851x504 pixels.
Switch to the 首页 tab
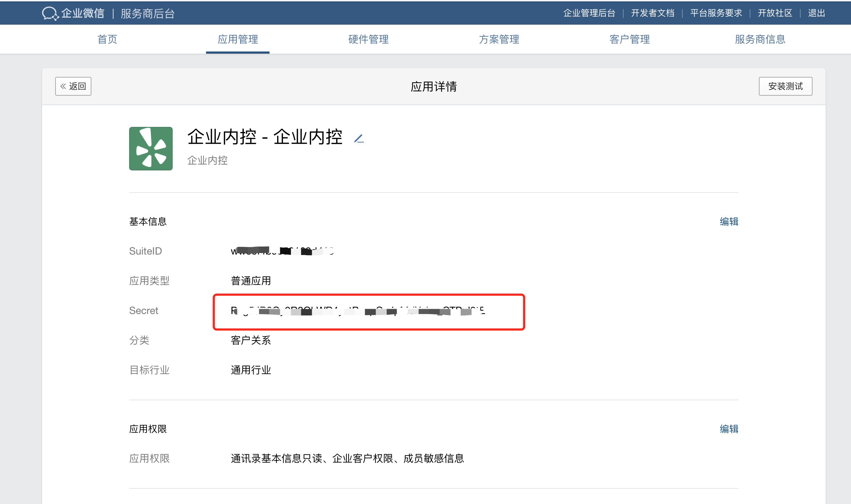(107, 39)
